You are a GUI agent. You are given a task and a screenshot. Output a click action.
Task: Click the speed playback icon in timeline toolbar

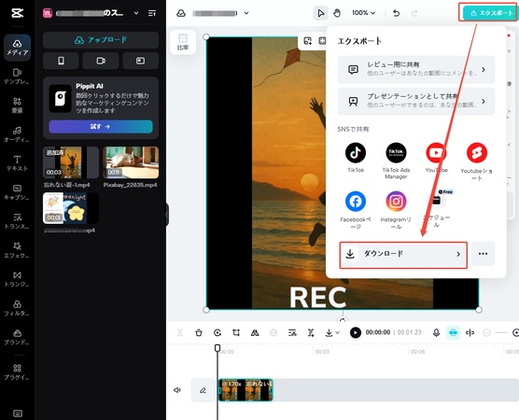[x=217, y=332]
